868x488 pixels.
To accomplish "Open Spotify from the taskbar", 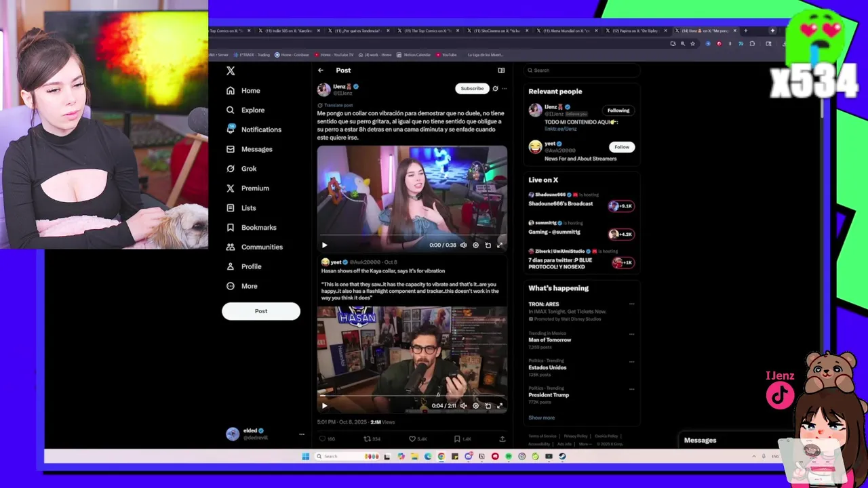I will click(x=508, y=456).
